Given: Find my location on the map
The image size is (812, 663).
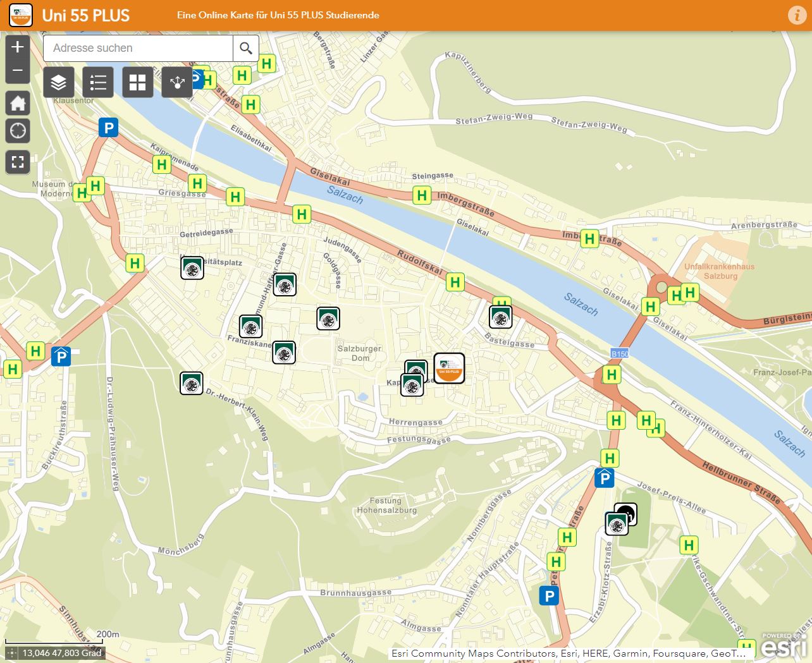Looking at the screenshot, I should [18, 131].
